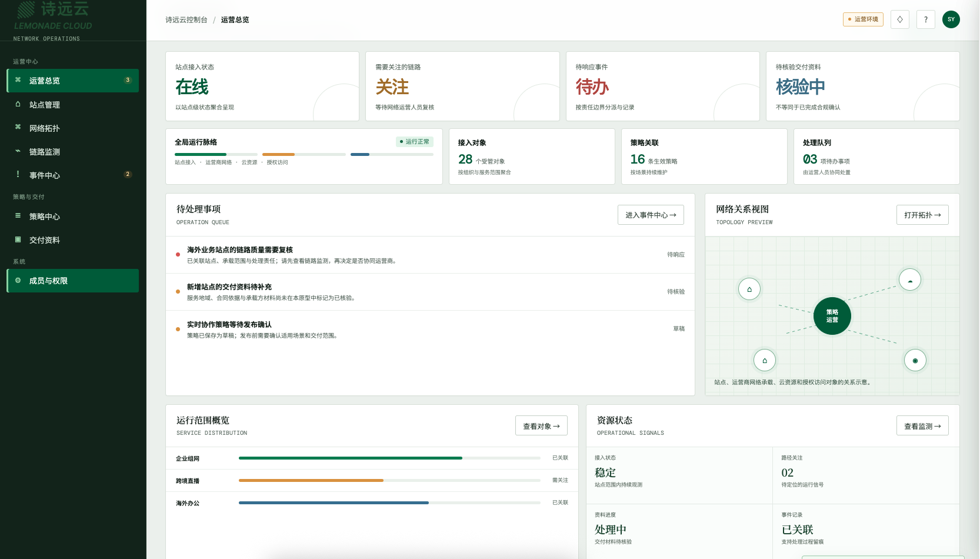The image size is (980, 559).
Task: Open 站点管理 in the sidebar
Action: [73, 104]
